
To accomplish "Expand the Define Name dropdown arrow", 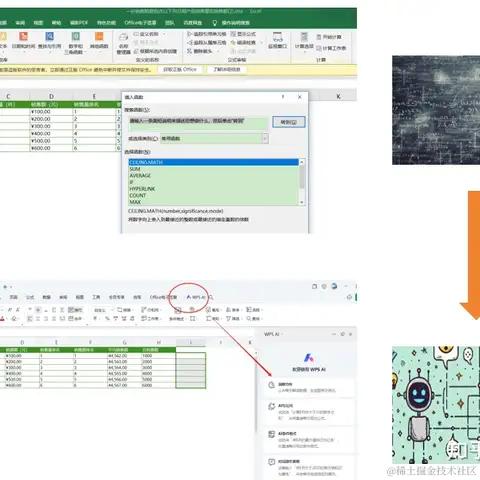I will click(164, 34).
